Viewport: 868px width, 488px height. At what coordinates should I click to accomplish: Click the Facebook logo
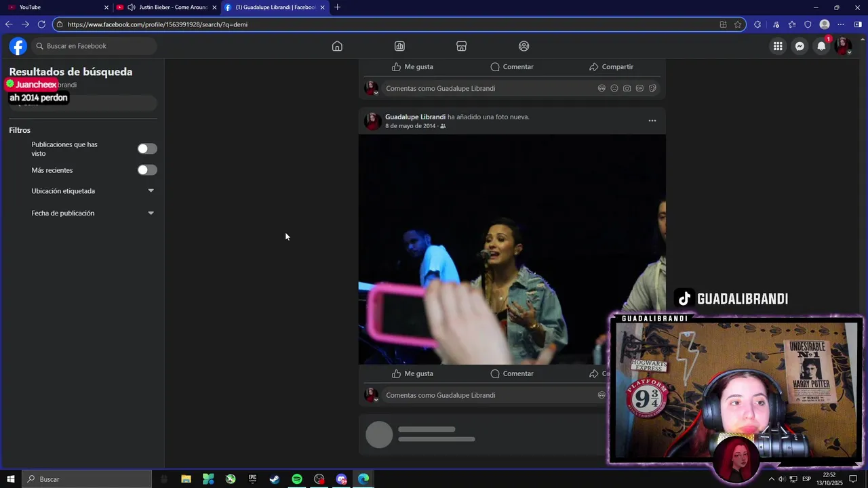pos(18,46)
